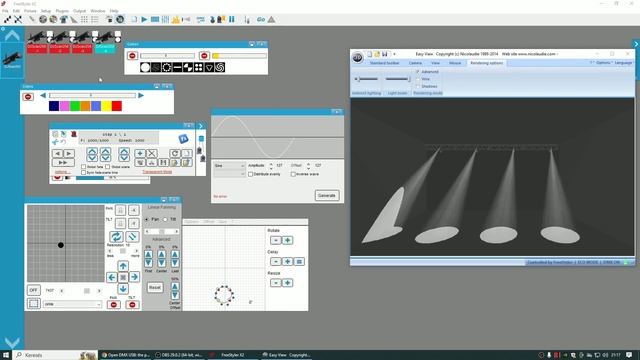Click the warning triangle icon in toolbar

(271, 19)
